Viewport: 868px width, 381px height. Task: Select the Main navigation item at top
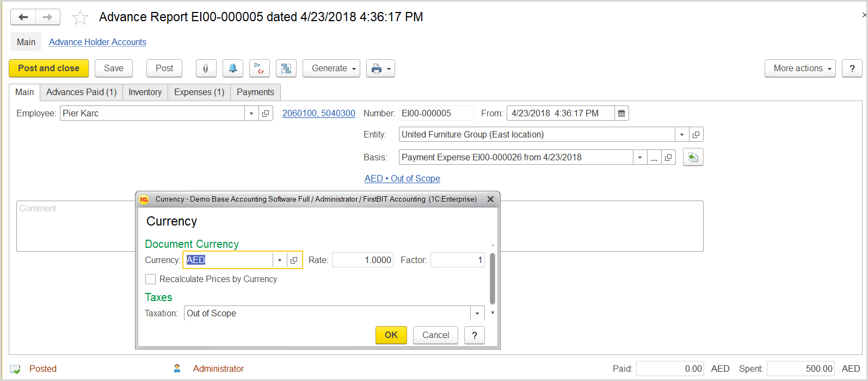tap(26, 42)
